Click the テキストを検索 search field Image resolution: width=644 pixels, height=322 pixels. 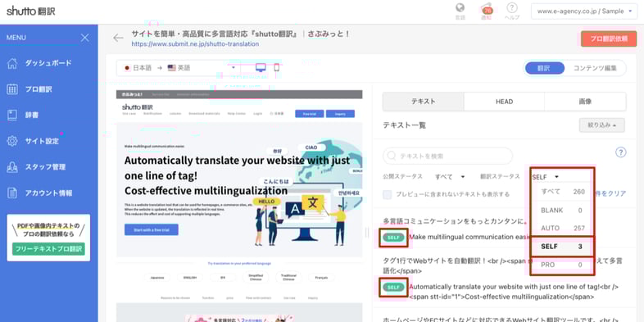[447, 156]
